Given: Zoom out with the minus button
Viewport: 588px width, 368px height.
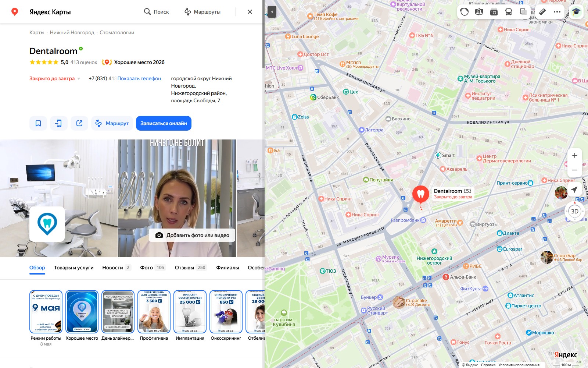Looking at the screenshot, I should pyautogui.click(x=575, y=170).
